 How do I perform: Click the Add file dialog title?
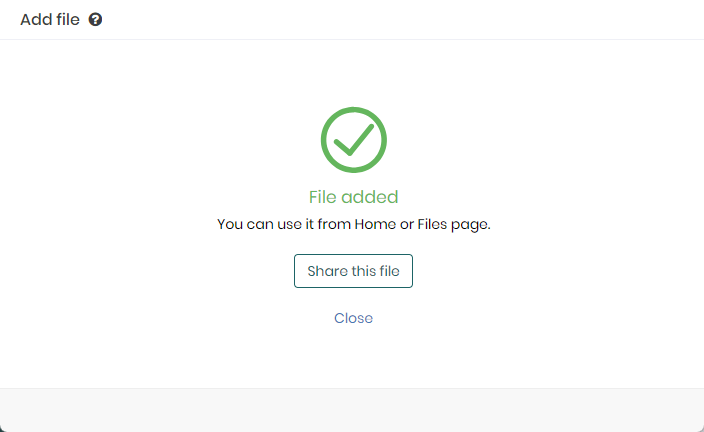tap(50, 19)
